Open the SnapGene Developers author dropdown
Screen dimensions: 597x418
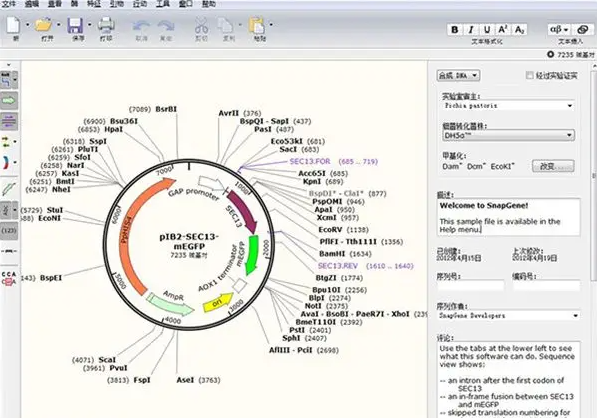(509, 316)
